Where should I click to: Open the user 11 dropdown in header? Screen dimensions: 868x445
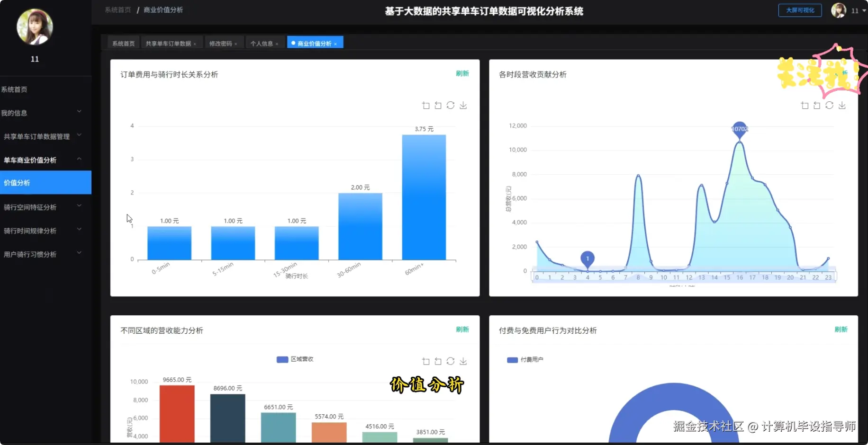[859, 10]
